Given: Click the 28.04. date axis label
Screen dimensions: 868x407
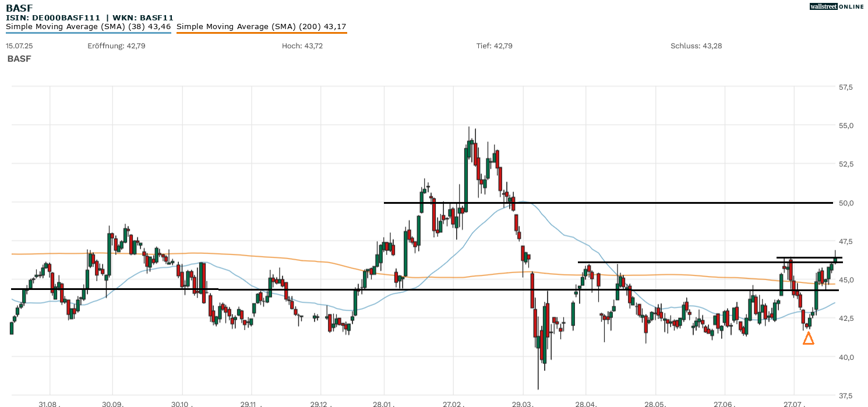Looking at the screenshot, I should tap(586, 403).
